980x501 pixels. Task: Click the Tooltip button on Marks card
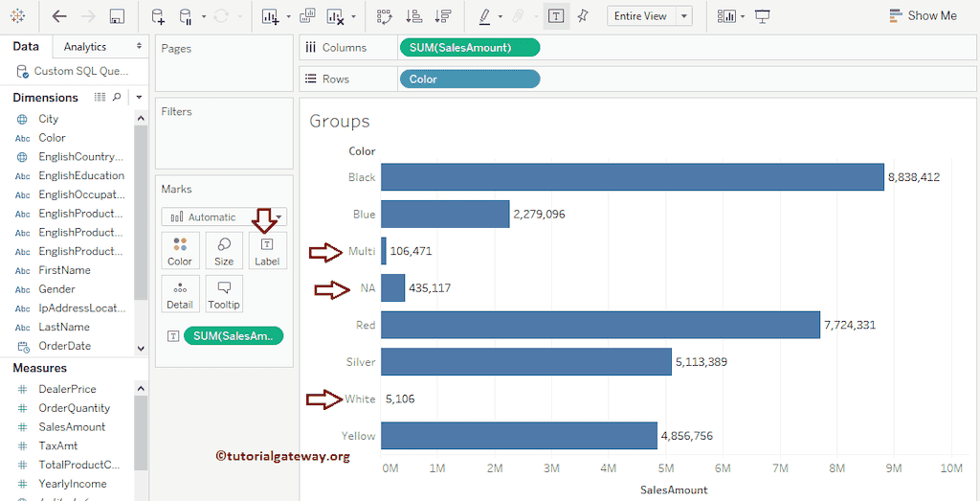pyautogui.click(x=224, y=294)
